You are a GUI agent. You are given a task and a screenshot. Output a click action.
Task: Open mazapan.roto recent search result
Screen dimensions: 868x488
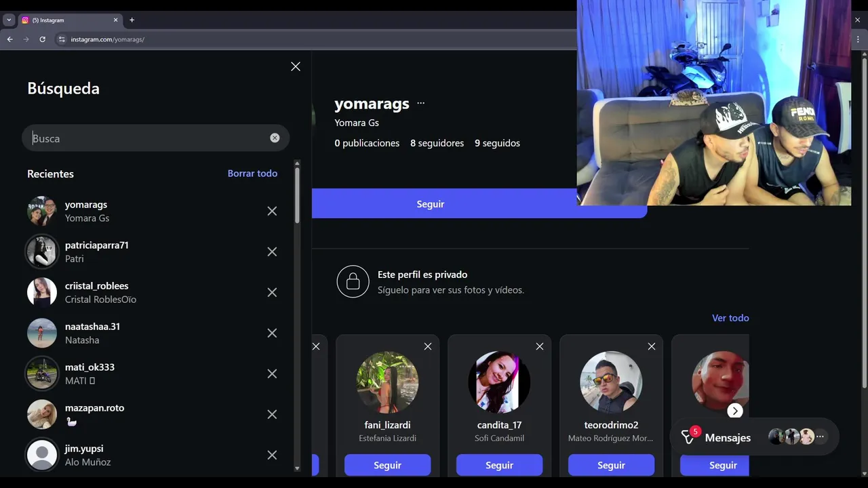[x=156, y=414]
